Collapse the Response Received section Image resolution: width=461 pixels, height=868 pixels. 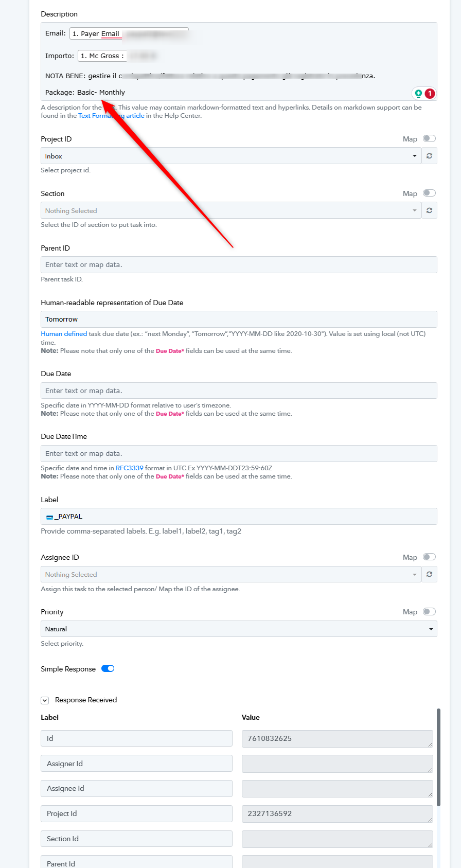[45, 700]
